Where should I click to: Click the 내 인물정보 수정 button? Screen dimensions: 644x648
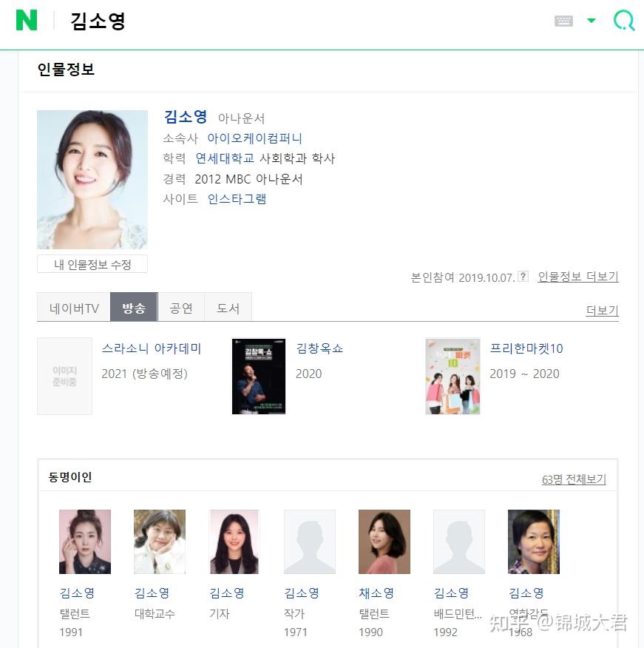[92, 264]
